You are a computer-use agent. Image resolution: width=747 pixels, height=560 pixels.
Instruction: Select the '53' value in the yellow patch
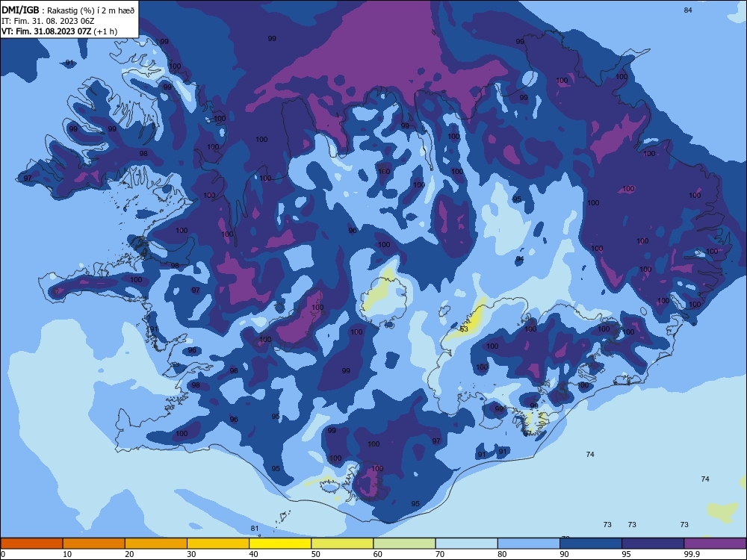point(464,329)
